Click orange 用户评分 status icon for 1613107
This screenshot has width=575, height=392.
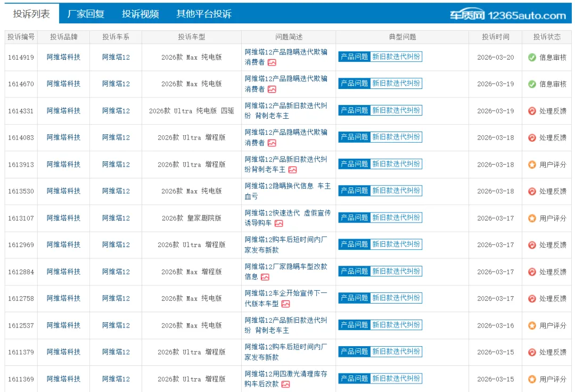coord(532,218)
